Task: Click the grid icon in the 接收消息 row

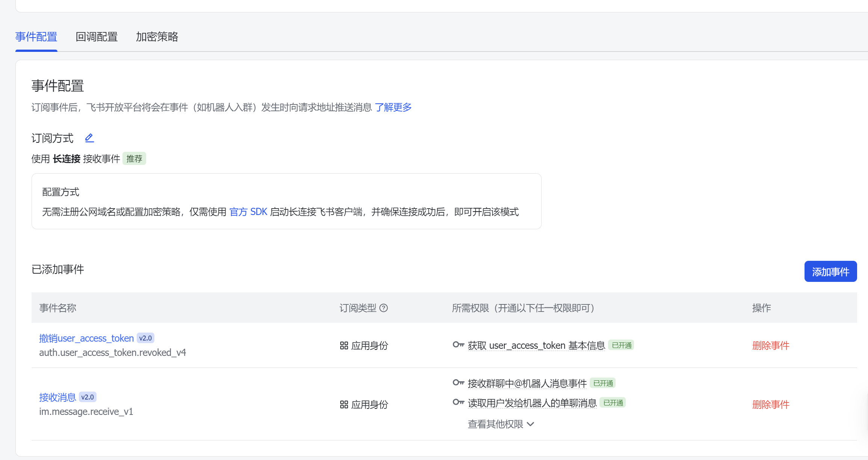Action: [344, 405]
